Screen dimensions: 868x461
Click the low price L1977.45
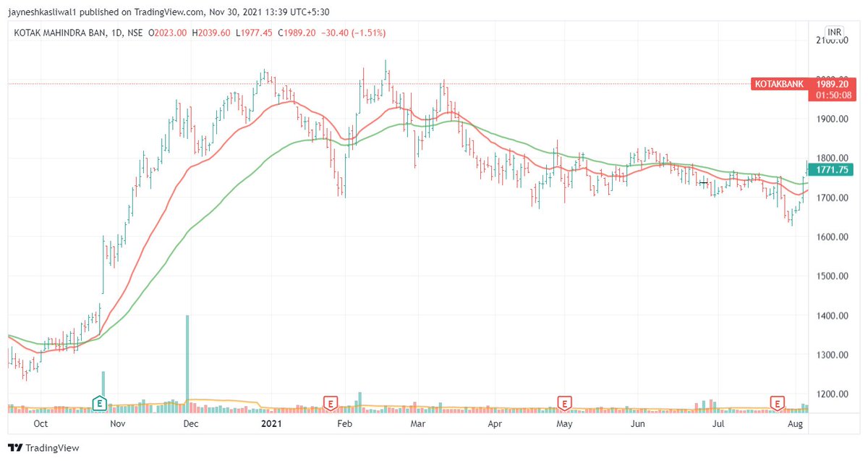point(254,33)
